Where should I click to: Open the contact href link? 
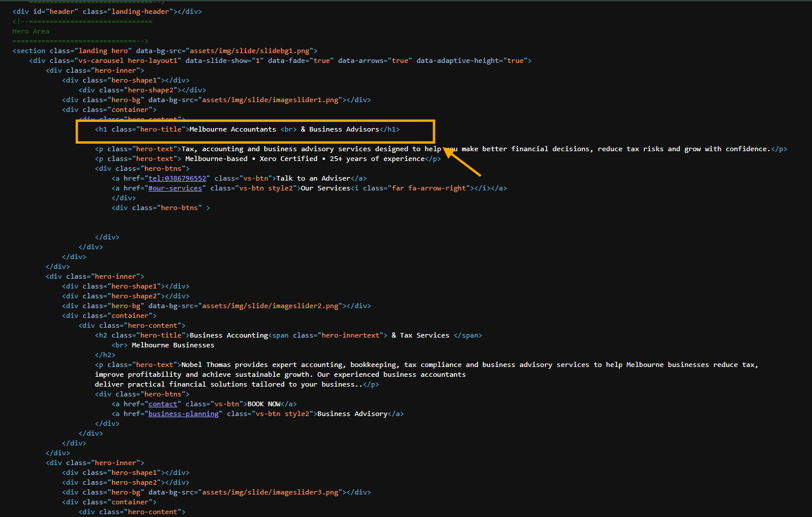pos(163,404)
